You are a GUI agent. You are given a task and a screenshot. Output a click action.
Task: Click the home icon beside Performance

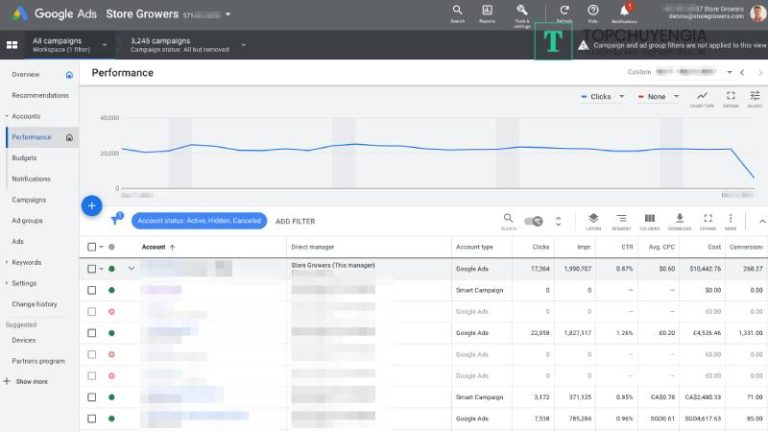[x=69, y=138]
